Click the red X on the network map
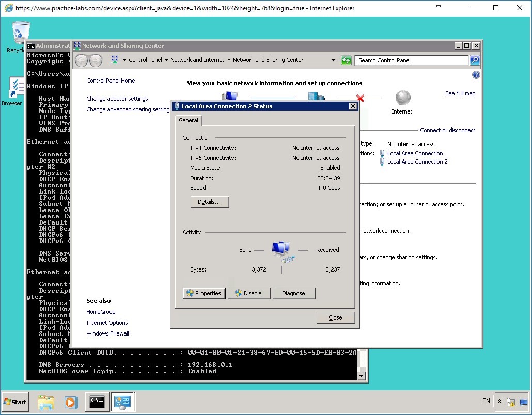This screenshot has width=532, height=415. point(360,98)
